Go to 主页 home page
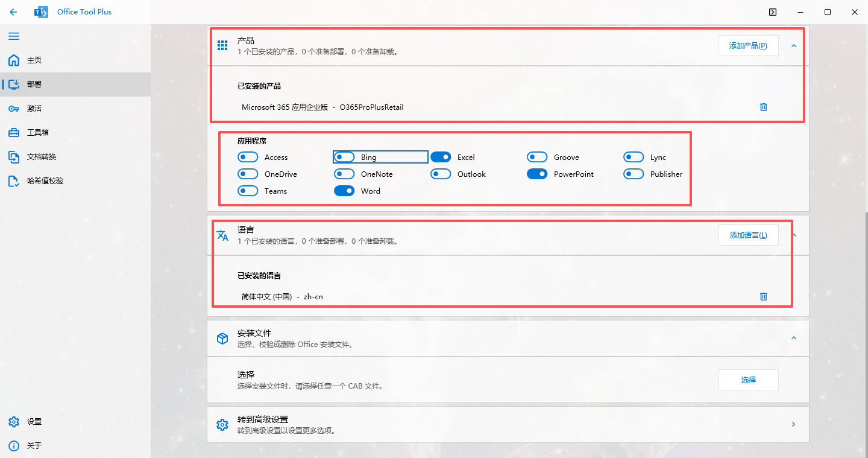This screenshot has height=458, width=868. pos(75,60)
